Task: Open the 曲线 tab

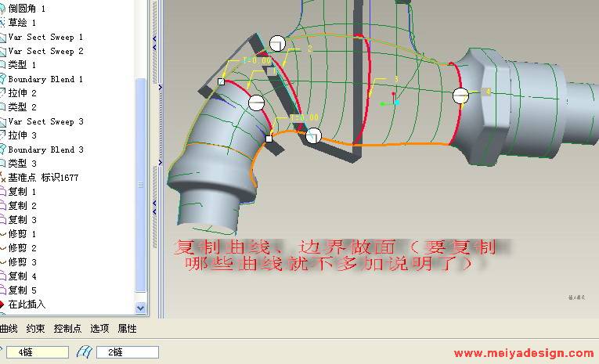Action: [x=9, y=329]
